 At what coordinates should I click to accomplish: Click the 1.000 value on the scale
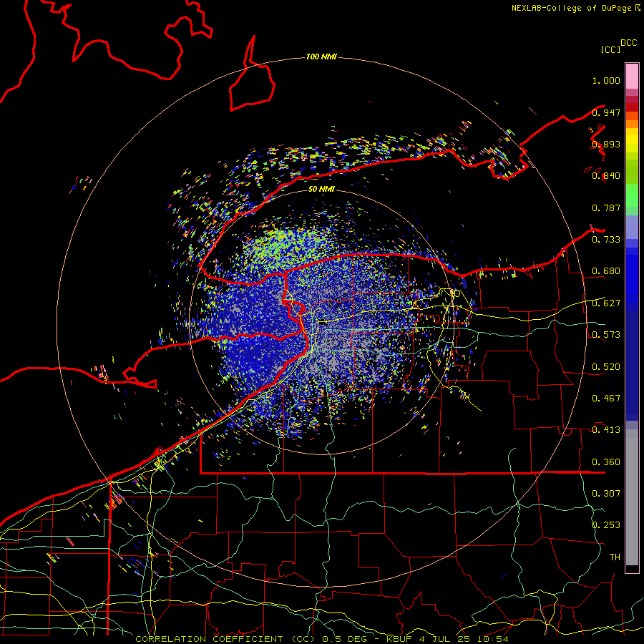click(x=606, y=80)
